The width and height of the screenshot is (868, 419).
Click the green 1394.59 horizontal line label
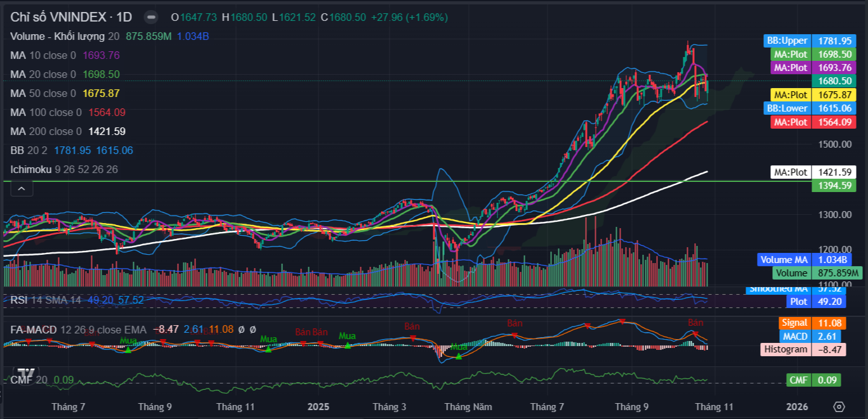coord(833,185)
